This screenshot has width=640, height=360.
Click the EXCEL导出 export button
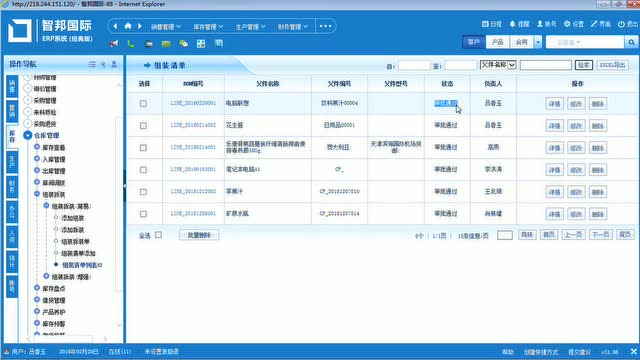(613, 65)
